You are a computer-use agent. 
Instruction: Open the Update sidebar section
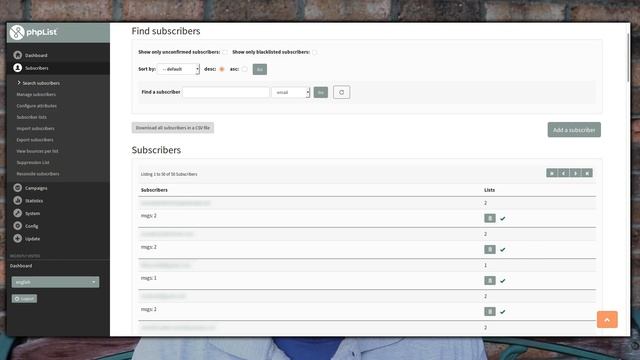27,238
